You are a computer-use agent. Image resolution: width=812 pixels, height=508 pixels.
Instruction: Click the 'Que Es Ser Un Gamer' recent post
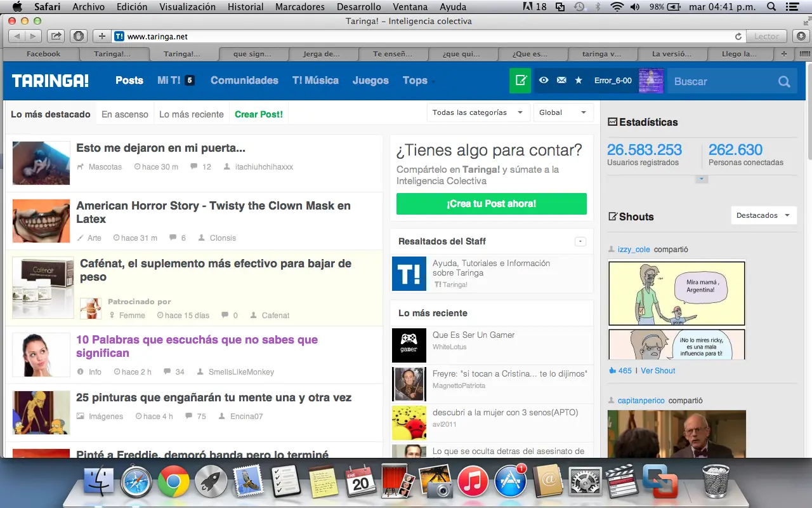pos(473,335)
